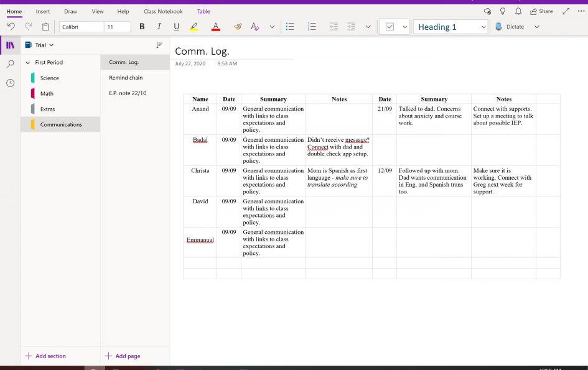Open recent notes clock icon
Image resolution: width=588 pixels, height=370 pixels.
(11, 83)
